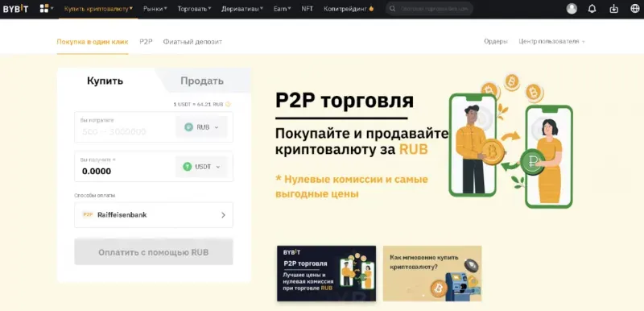Open the NFT menu item
The image size is (644, 311).
(x=307, y=9)
